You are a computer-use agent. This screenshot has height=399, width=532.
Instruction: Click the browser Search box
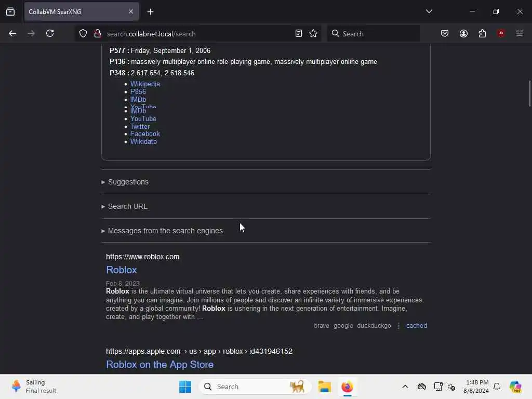pyautogui.click(x=373, y=34)
